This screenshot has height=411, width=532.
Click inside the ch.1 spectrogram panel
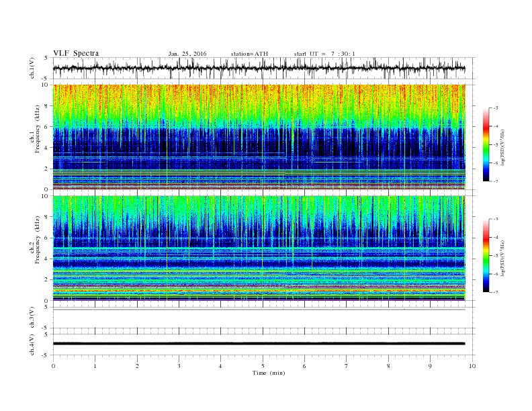pos(259,137)
